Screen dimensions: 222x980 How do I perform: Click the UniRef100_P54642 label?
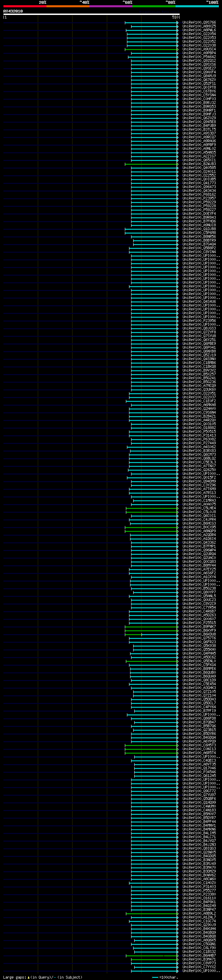[x=199, y=57]
